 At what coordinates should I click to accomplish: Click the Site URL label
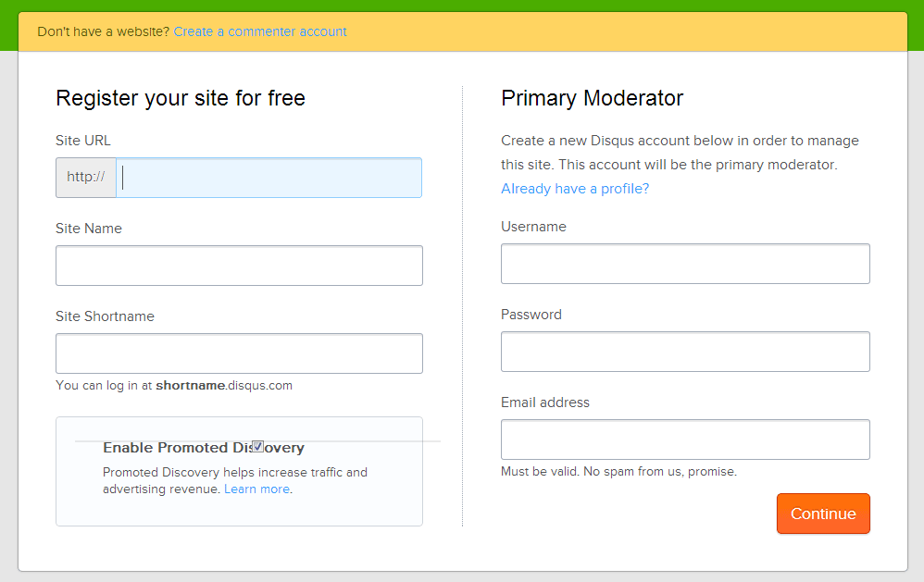(x=83, y=141)
